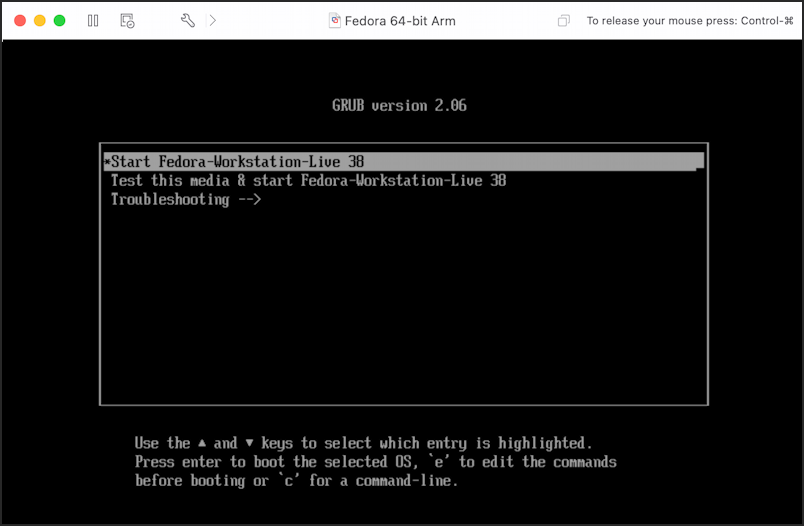Open the snapshot manager icon
The width and height of the screenshot is (804, 526).
pos(127,21)
